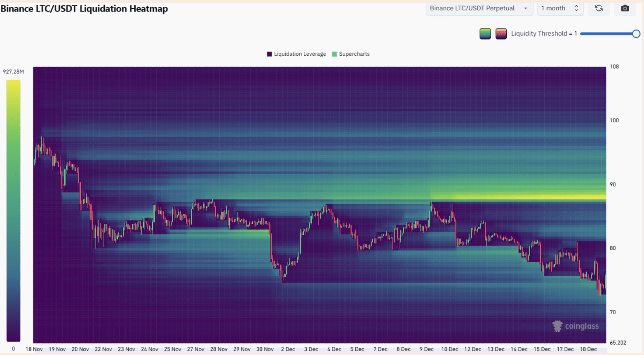Screen dimensions: 644x355
Task: Click the 90 price axis label
Action: tap(613, 185)
